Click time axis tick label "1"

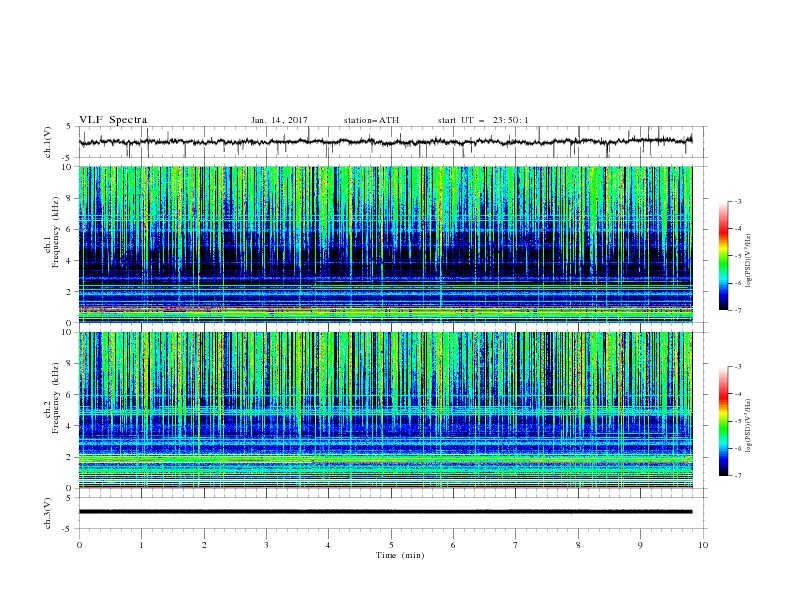[x=141, y=545]
